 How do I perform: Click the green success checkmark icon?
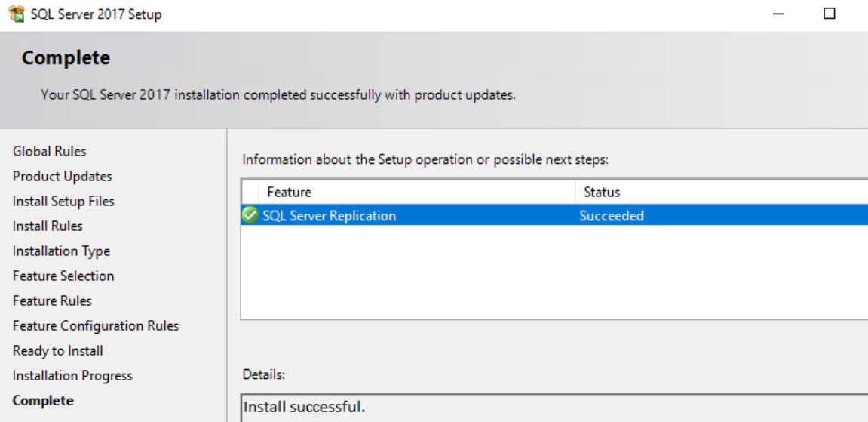(x=251, y=215)
